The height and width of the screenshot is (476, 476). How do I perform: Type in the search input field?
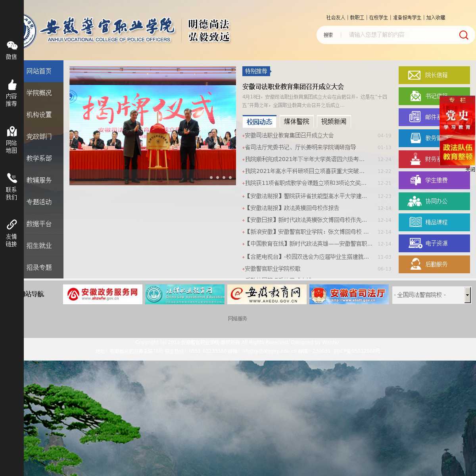[397, 35]
